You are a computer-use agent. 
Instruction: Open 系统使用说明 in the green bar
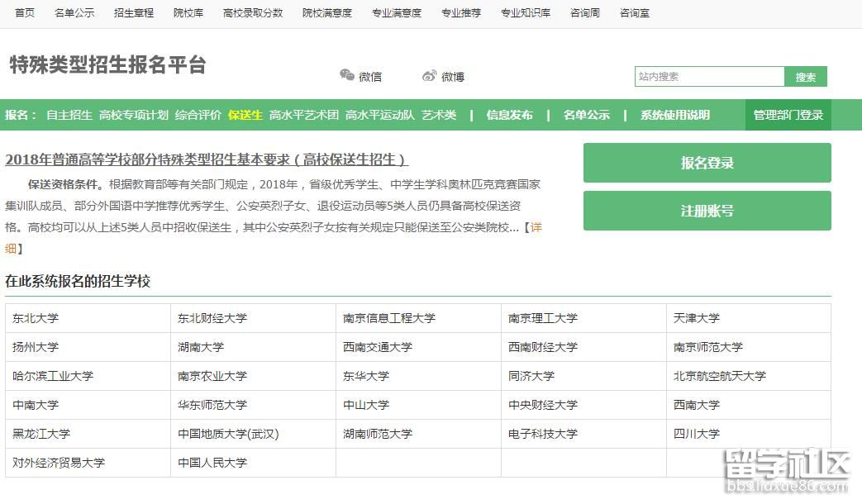point(674,115)
